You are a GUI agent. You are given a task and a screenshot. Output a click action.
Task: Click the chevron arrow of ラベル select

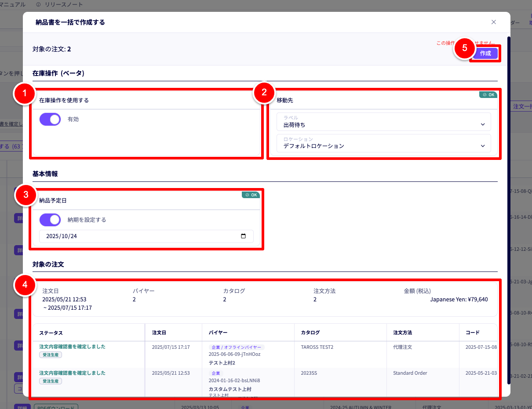(x=483, y=125)
